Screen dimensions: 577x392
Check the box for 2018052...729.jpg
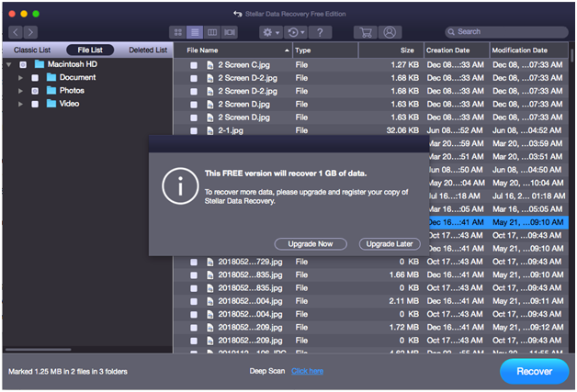tap(194, 263)
